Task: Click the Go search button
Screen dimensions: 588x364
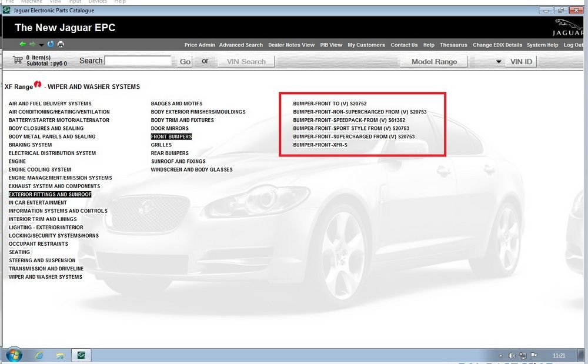Action: 185,61
